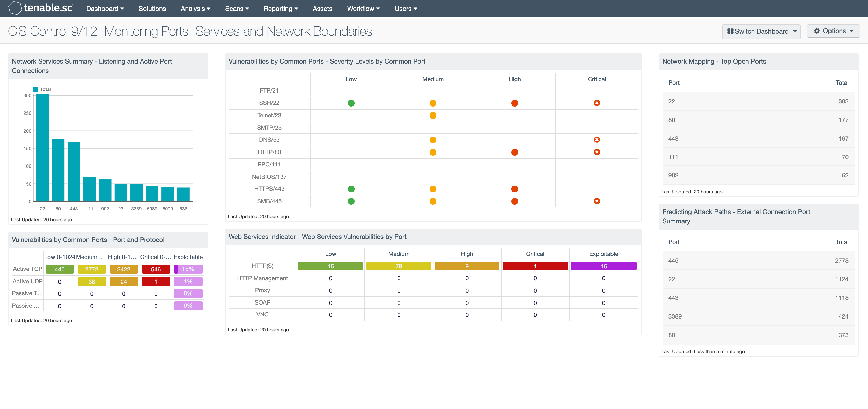This screenshot has width=868, height=409.
Task: Click the Options gear icon
Action: point(817,31)
